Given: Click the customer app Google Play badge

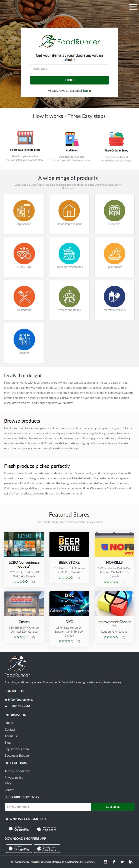Looking at the screenshot, I should (19, 829).
